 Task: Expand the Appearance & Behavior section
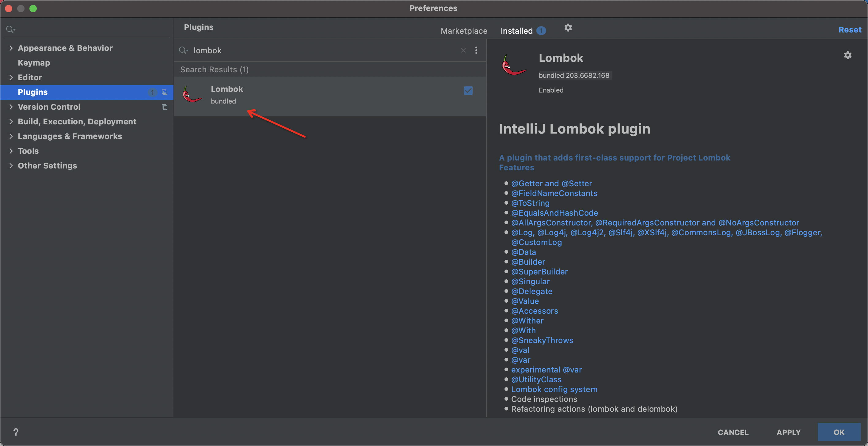(x=11, y=48)
